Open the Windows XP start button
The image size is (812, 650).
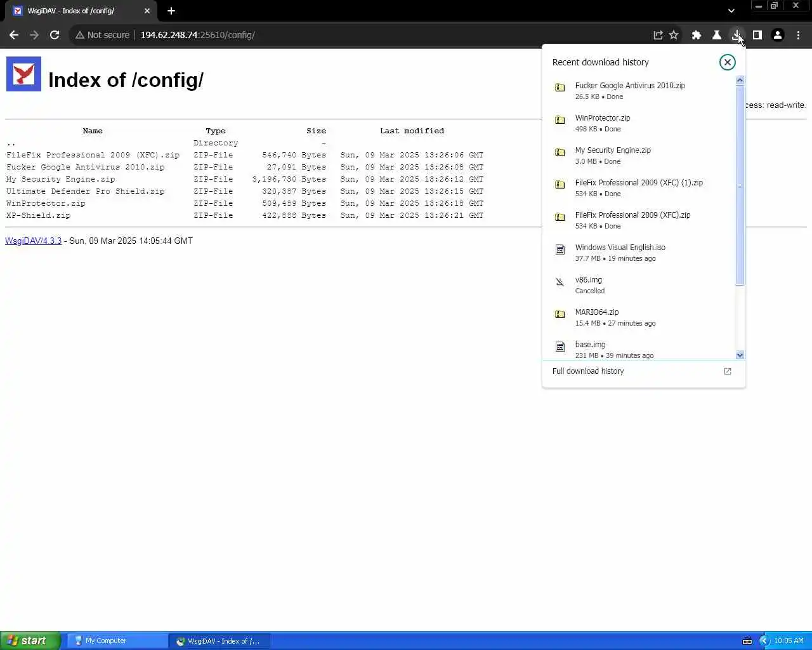coord(30,640)
